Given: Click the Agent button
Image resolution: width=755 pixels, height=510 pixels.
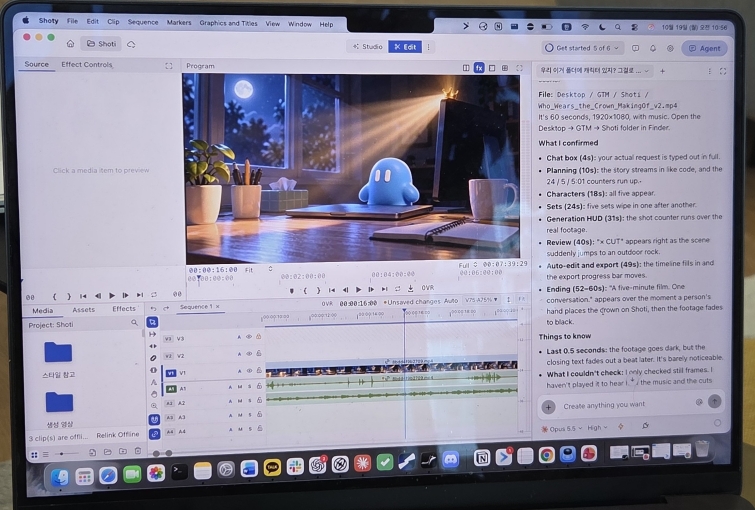Looking at the screenshot, I should point(704,48).
